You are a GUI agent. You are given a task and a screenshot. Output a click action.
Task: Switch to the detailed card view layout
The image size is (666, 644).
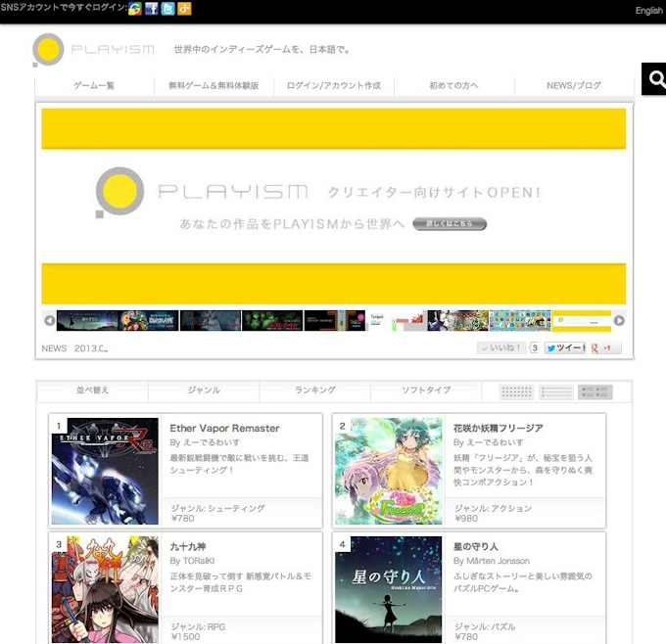(595, 392)
